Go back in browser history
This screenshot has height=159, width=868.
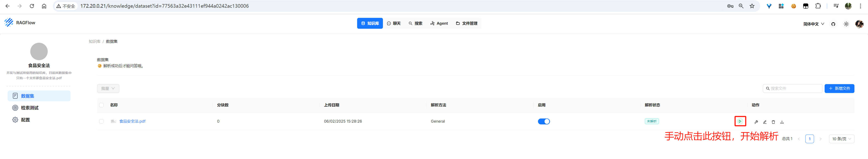pyautogui.click(x=7, y=6)
